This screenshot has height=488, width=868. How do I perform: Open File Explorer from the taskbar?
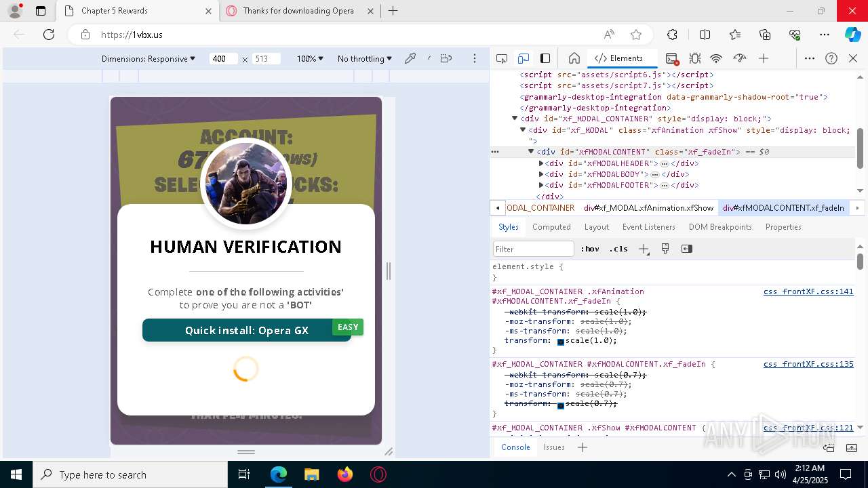pos(312,474)
